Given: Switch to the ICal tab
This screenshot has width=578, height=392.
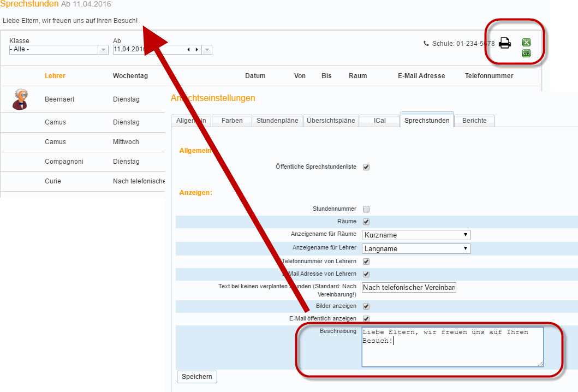Looking at the screenshot, I should coord(380,121).
